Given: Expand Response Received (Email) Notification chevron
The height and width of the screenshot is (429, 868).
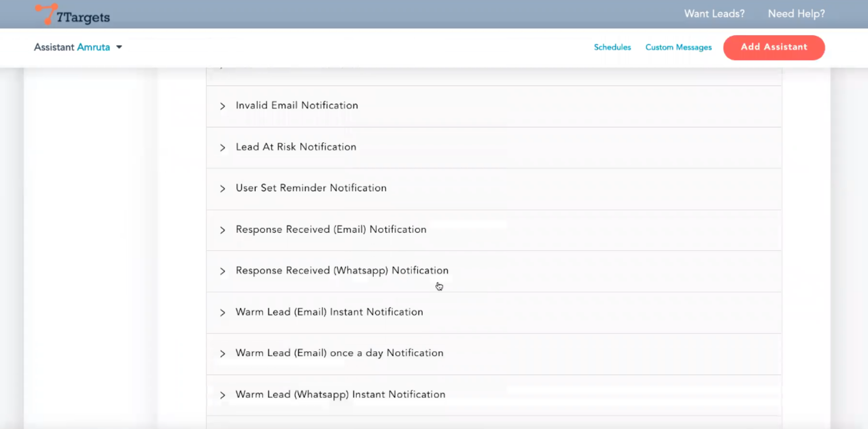Looking at the screenshot, I should pos(222,230).
